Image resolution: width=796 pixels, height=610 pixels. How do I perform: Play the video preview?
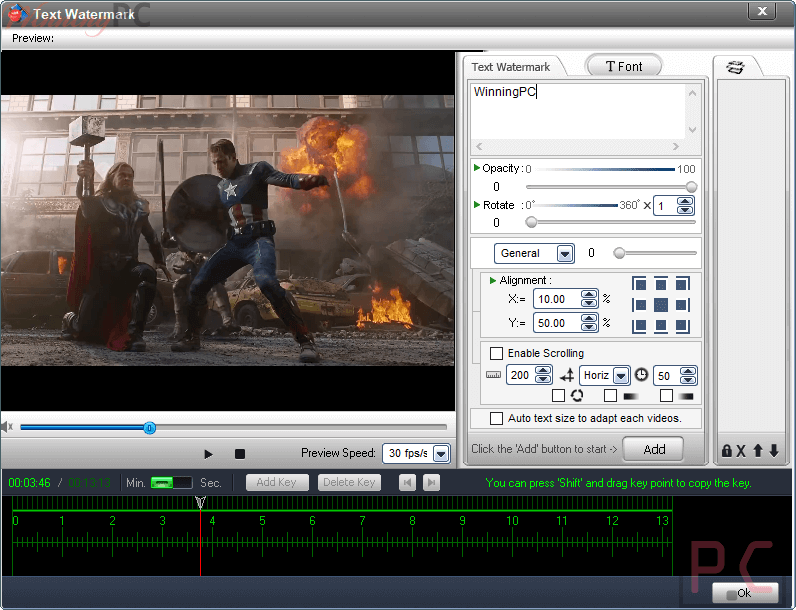point(208,454)
